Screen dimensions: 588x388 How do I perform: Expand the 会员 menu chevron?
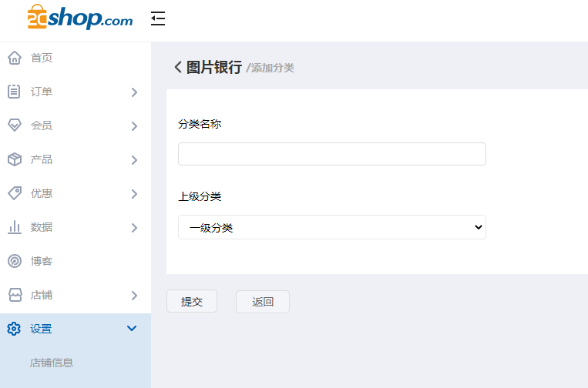click(134, 126)
